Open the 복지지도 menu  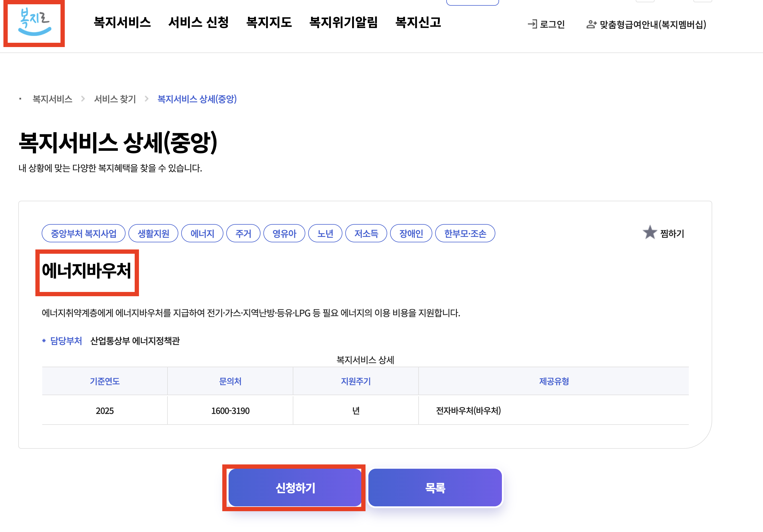tap(269, 23)
